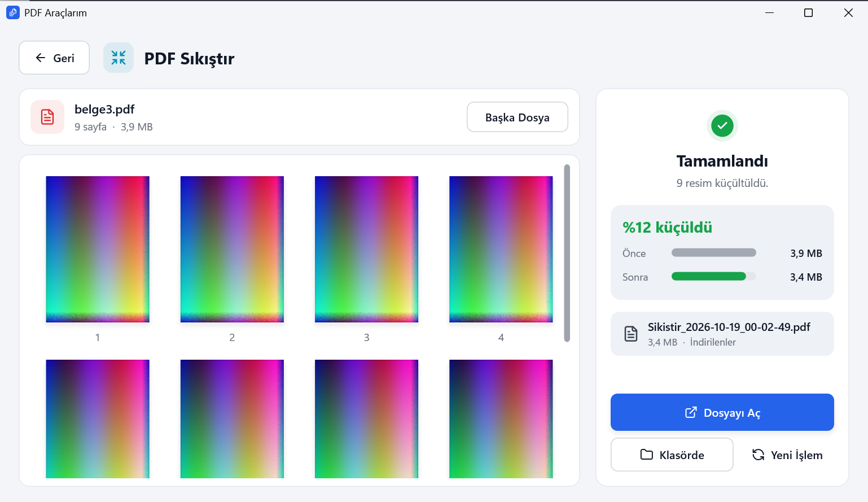Select page 4 thumbnail
The width and height of the screenshot is (868, 502).
[x=501, y=249]
